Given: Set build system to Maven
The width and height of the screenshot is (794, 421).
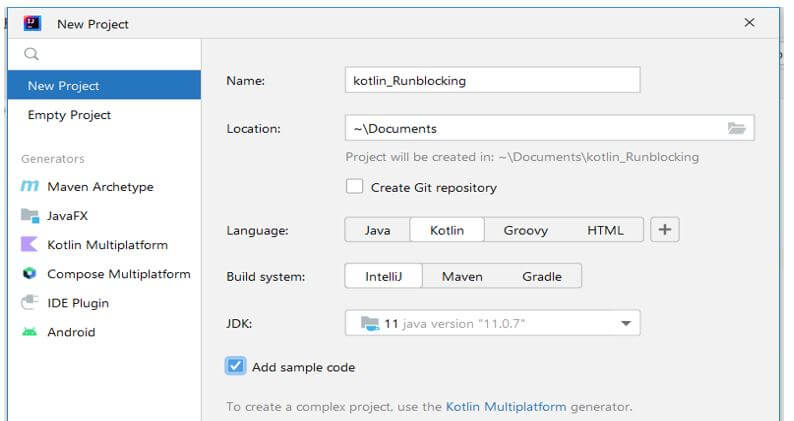Looking at the screenshot, I should [462, 276].
